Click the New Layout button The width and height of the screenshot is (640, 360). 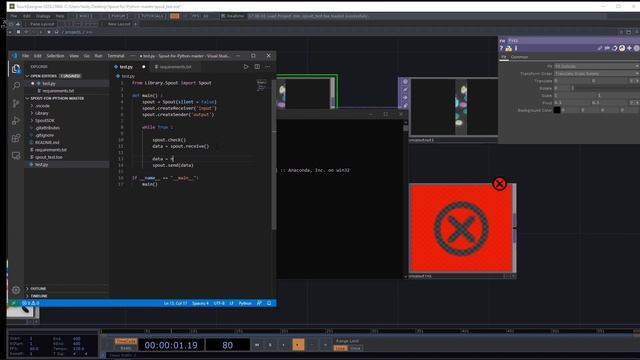(x=119, y=24)
